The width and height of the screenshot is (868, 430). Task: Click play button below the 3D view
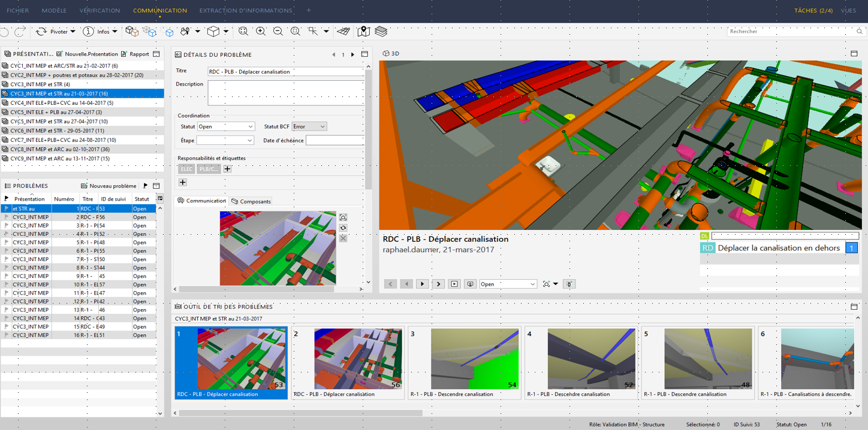tap(422, 284)
